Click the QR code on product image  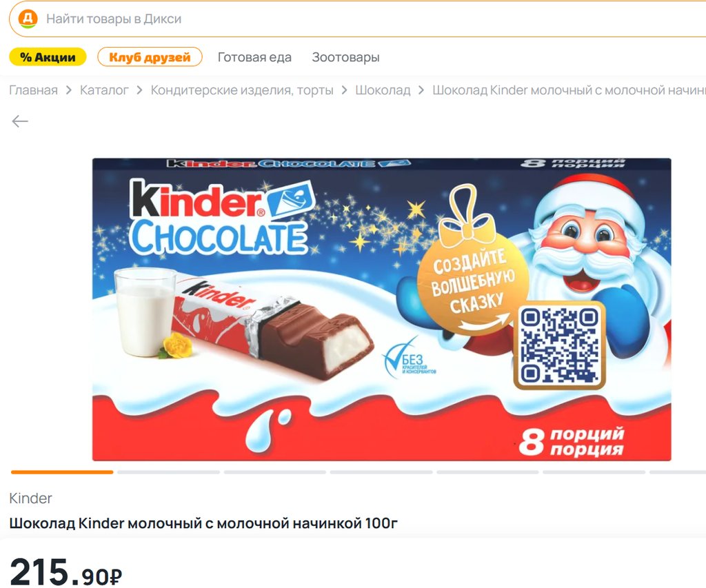pos(559,346)
